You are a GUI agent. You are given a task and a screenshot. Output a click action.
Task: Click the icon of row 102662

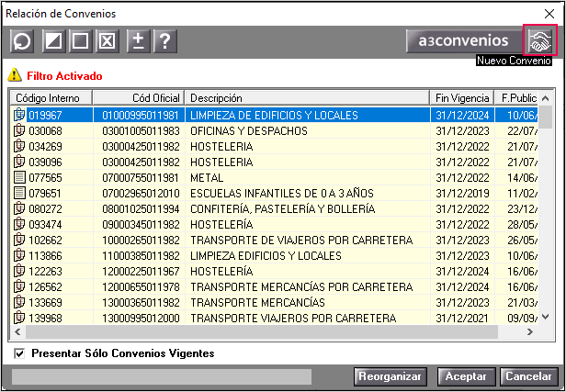[19, 240]
